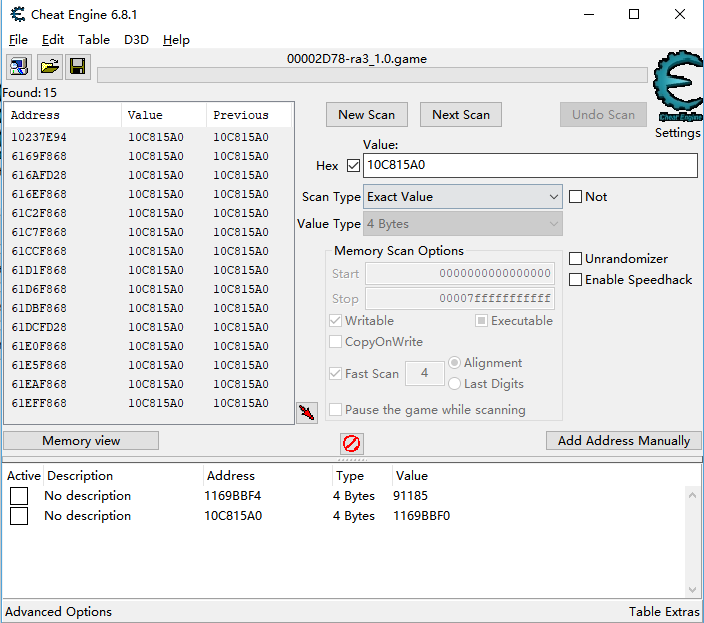Click the Description column header
This screenshot has height=623, width=704.
coord(80,476)
